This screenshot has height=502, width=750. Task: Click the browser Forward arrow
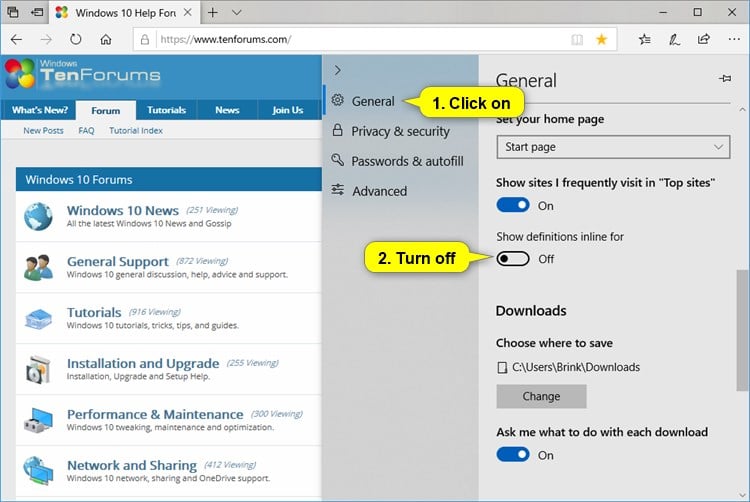click(x=46, y=39)
